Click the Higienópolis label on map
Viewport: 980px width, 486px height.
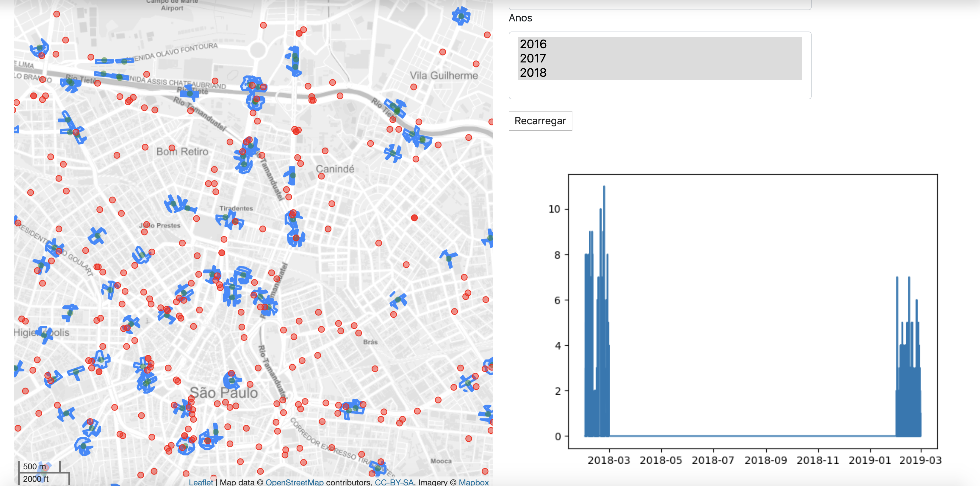(41, 333)
